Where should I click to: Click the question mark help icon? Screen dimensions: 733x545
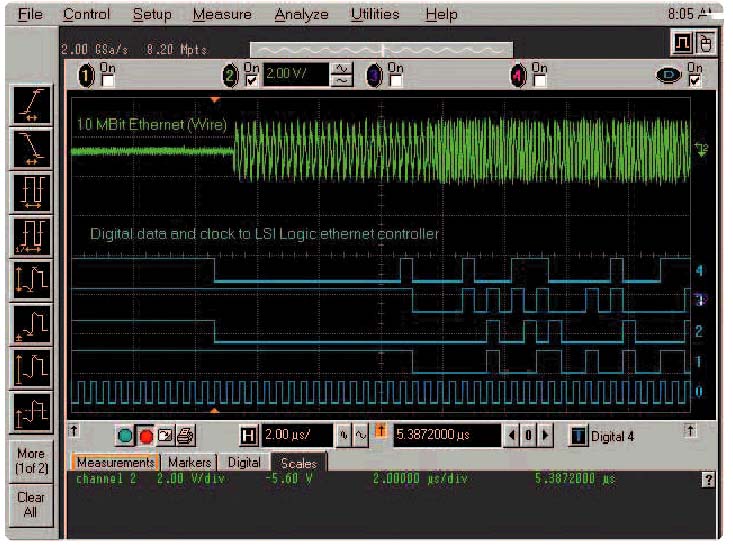709,480
